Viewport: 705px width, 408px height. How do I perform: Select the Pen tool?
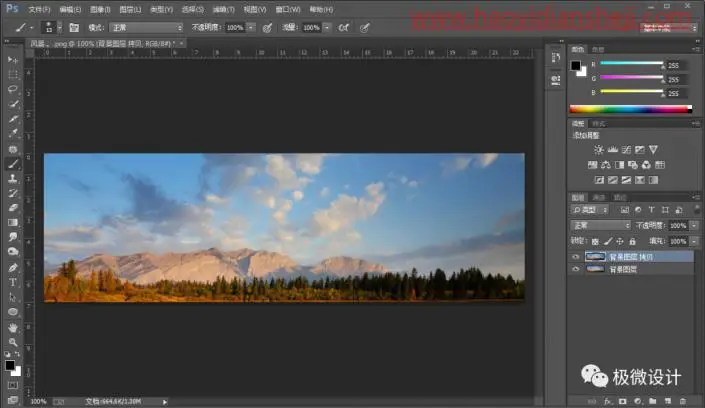(x=13, y=268)
